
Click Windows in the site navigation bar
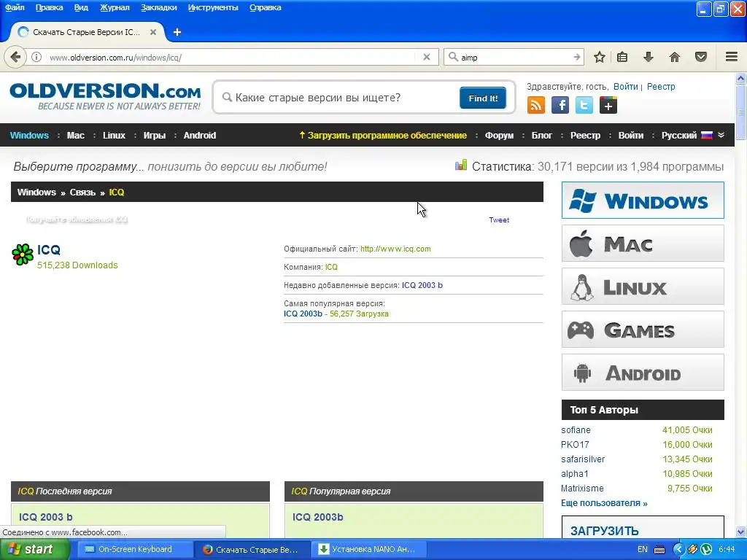click(x=29, y=135)
